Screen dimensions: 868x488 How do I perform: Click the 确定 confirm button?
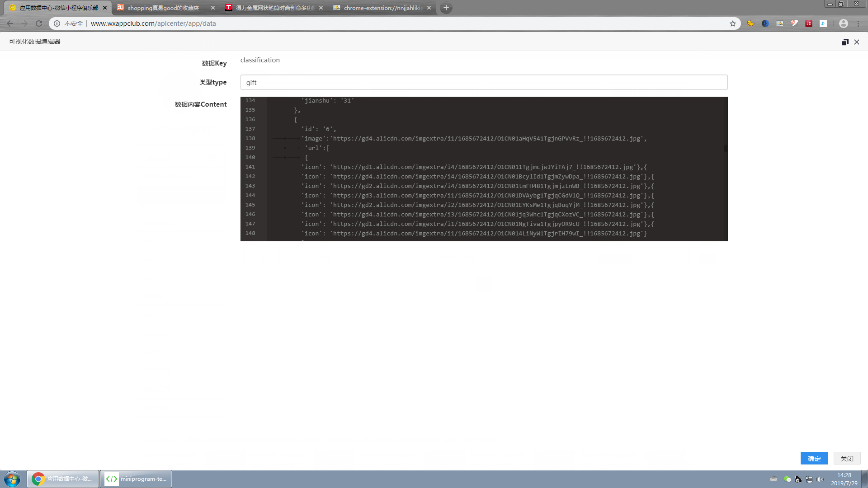click(x=814, y=458)
